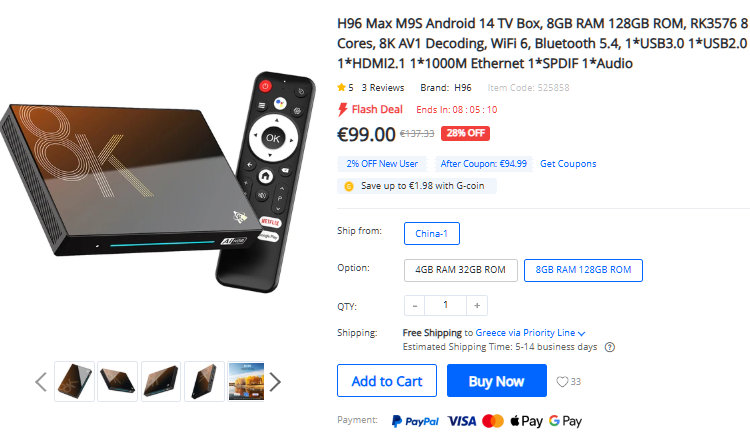
Task: Click the quantity input field
Action: coord(446,306)
